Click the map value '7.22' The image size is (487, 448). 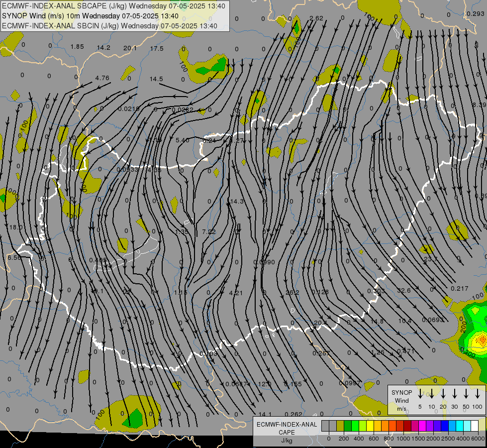pos(209,231)
